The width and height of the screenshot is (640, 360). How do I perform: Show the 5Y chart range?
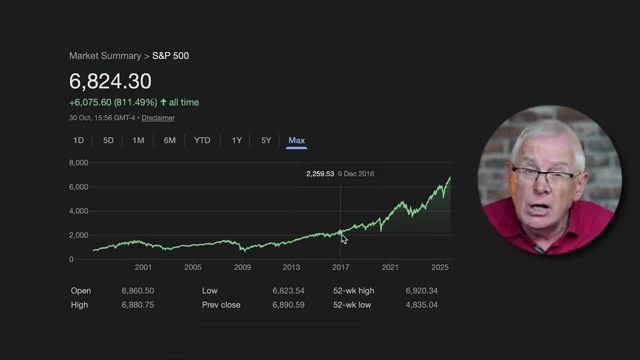(x=266, y=140)
